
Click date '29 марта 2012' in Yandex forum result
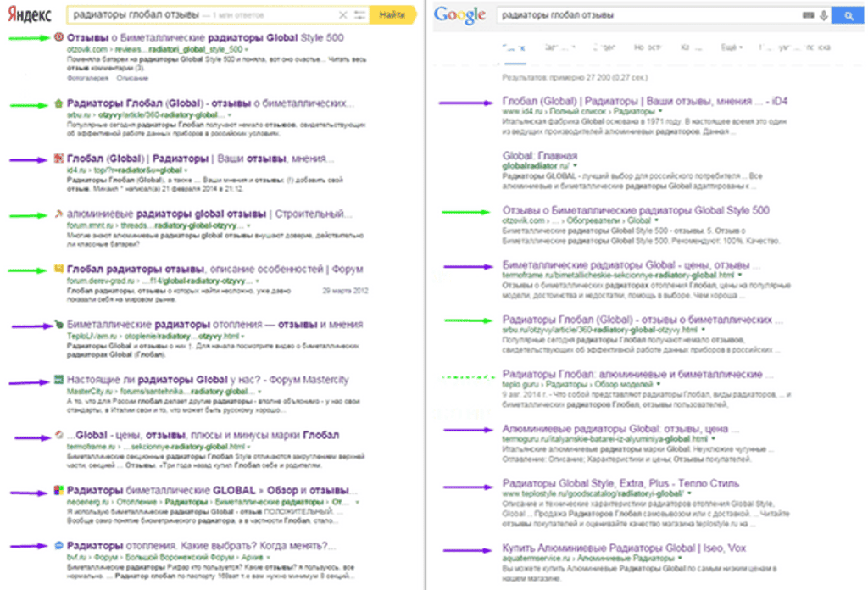(x=346, y=291)
